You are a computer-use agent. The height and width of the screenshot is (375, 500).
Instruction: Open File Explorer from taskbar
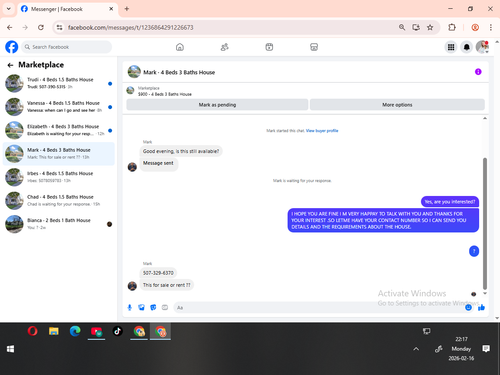point(54,331)
